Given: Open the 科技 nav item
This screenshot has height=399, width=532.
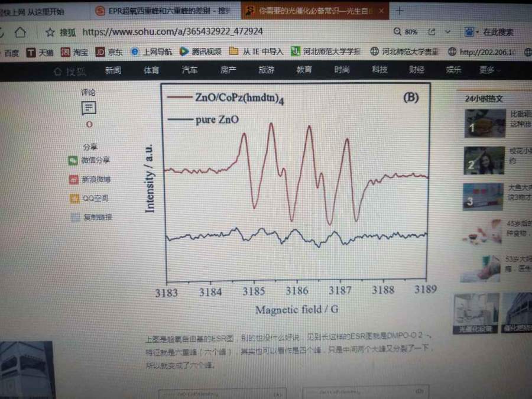Looking at the screenshot, I should point(379,70).
